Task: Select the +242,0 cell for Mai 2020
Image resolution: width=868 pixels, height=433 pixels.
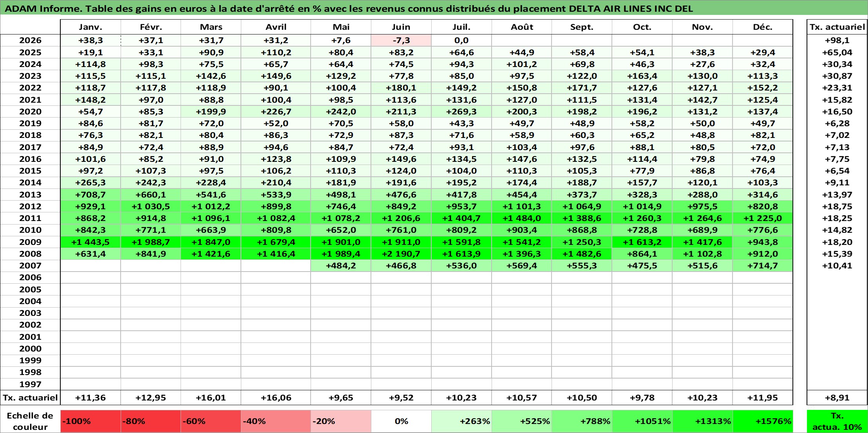Action: click(x=341, y=112)
